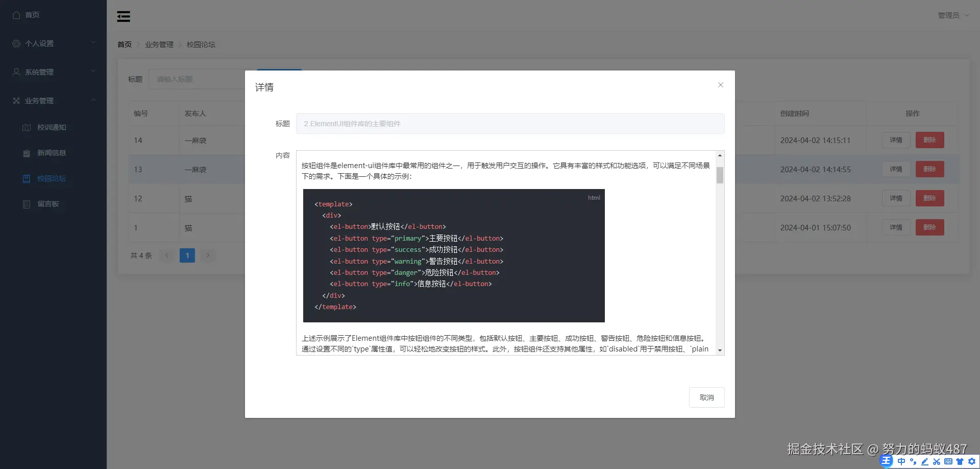
Task: Select 业务管理 in the sidebar menu
Action: (x=40, y=100)
